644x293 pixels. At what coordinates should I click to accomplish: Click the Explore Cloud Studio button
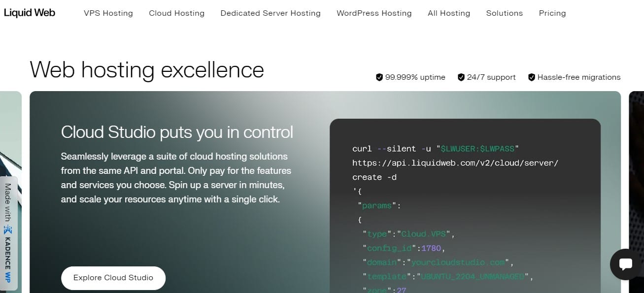(x=113, y=278)
